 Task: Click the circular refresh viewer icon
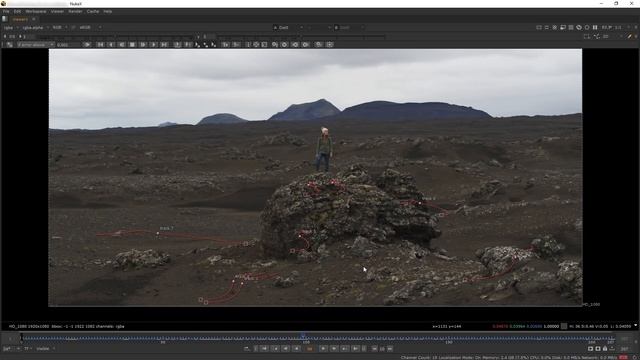[x=587, y=27]
